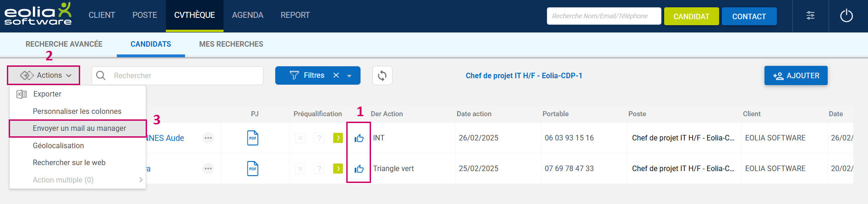Open the settings sliders icon
The width and height of the screenshot is (868, 204).
tap(810, 16)
